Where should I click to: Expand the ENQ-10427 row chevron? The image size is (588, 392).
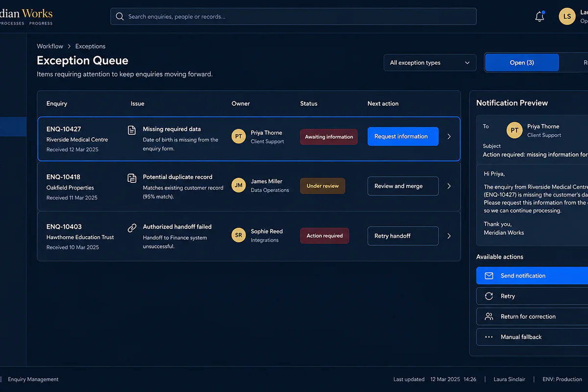click(x=449, y=137)
